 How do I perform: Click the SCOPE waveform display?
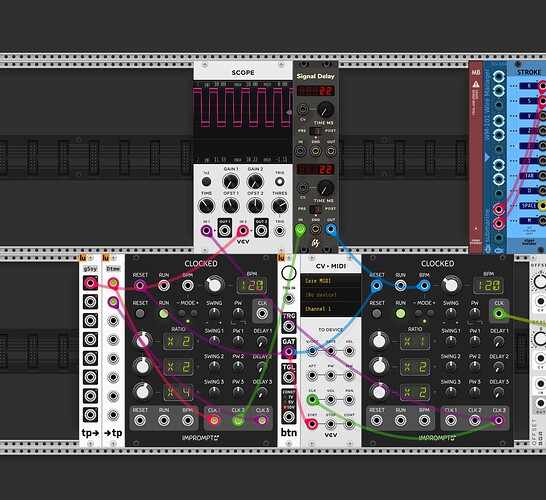click(243, 122)
